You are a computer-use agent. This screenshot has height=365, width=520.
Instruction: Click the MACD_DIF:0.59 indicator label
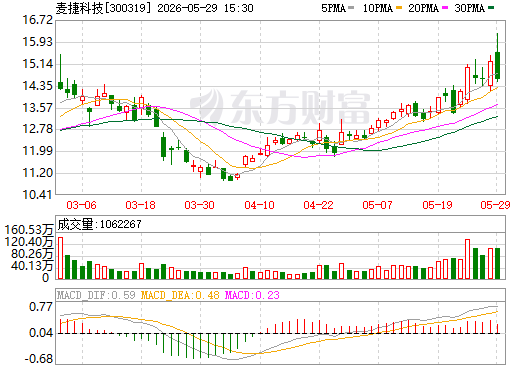[96, 295]
